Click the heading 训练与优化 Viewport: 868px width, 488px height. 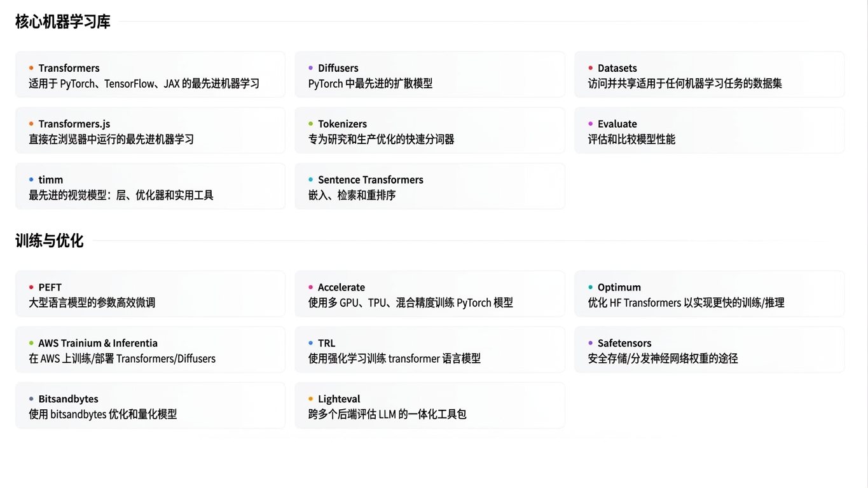50,241
